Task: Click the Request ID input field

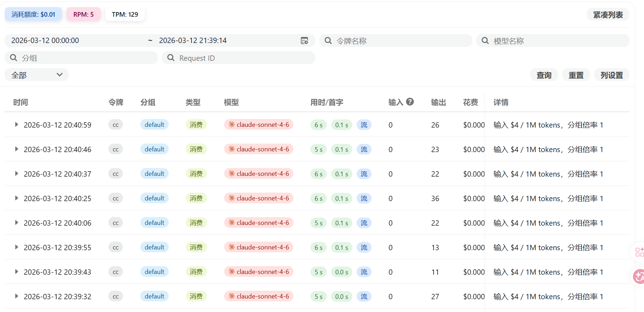Action: point(238,58)
